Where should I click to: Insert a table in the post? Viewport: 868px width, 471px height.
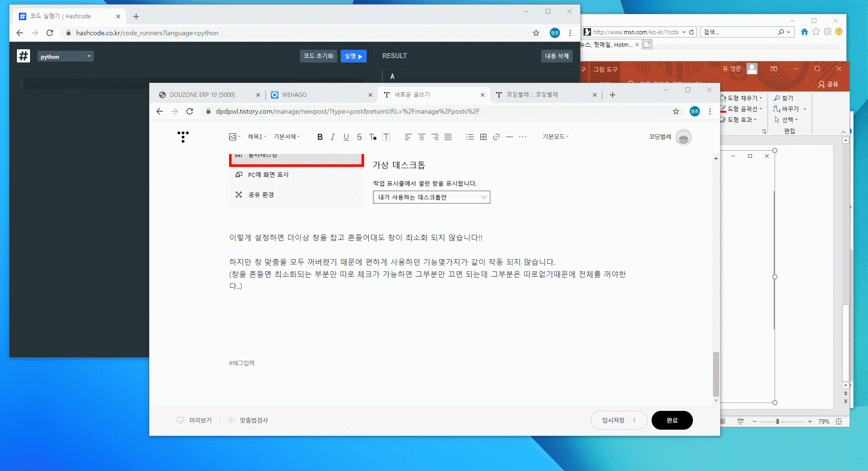483,137
